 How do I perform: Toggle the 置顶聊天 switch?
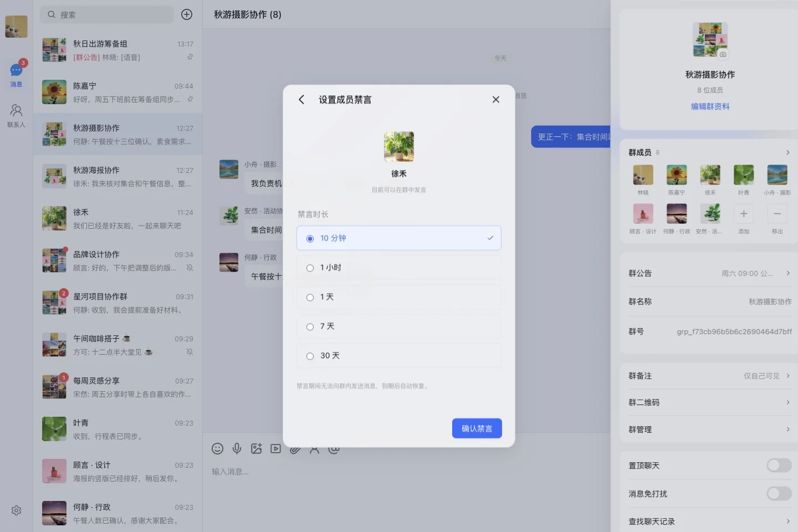(x=779, y=465)
